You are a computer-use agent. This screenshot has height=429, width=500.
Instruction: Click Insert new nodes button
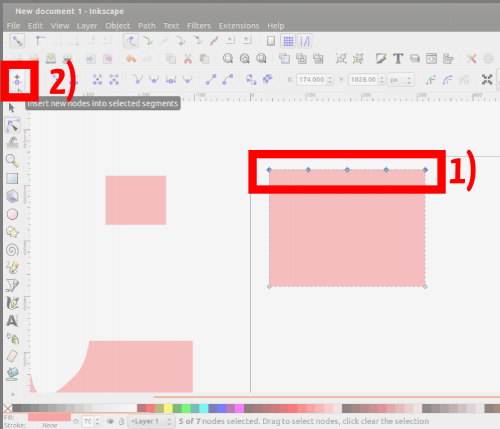[17, 80]
